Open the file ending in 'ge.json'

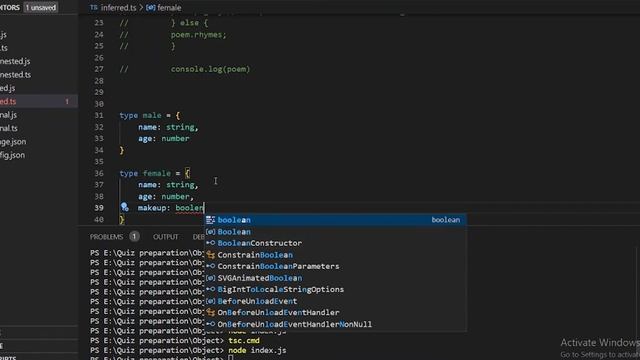click(x=13, y=142)
